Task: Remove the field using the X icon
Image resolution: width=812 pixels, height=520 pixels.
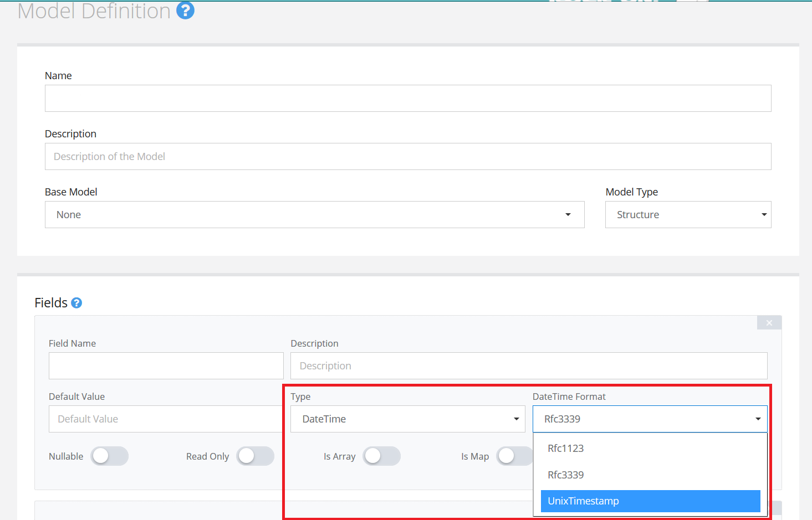Action: [769, 322]
